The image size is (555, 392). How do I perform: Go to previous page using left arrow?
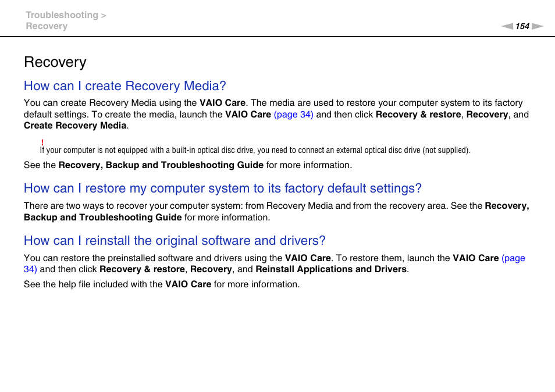(x=507, y=26)
